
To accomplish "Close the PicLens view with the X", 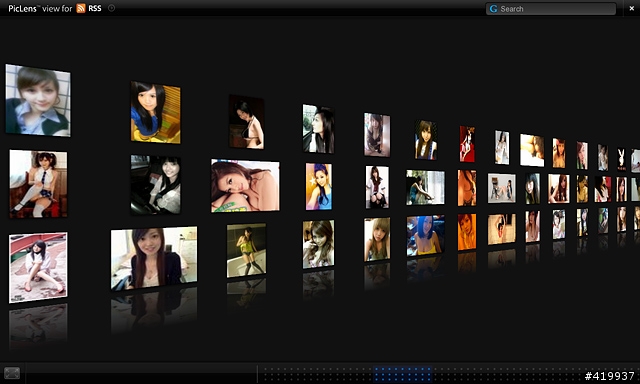I will [631, 8].
